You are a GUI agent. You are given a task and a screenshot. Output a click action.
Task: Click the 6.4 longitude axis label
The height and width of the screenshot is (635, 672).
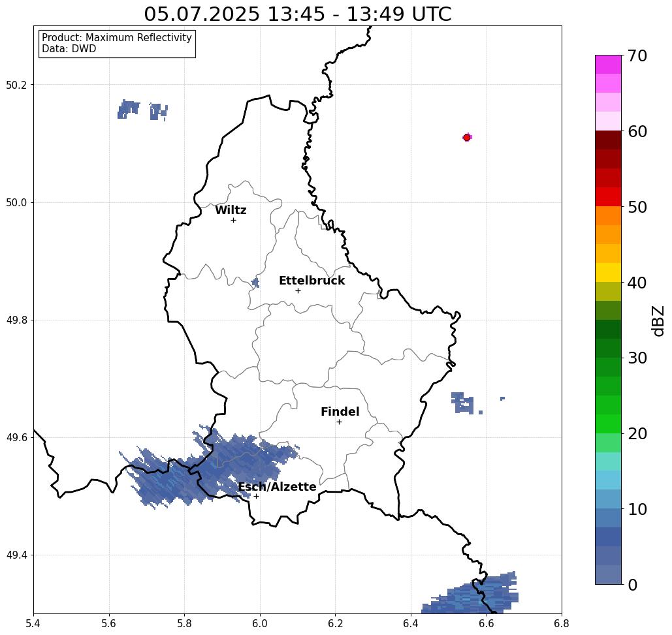pyautogui.click(x=411, y=623)
